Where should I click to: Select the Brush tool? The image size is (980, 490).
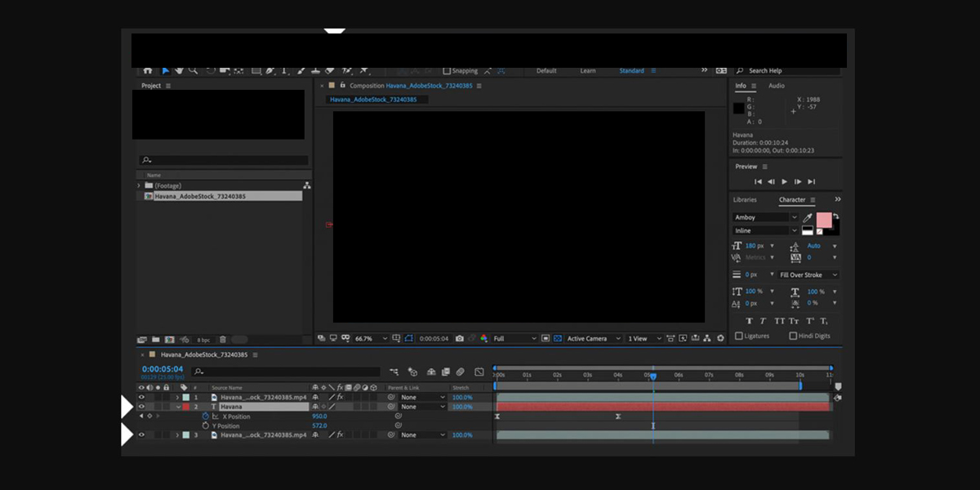click(301, 71)
